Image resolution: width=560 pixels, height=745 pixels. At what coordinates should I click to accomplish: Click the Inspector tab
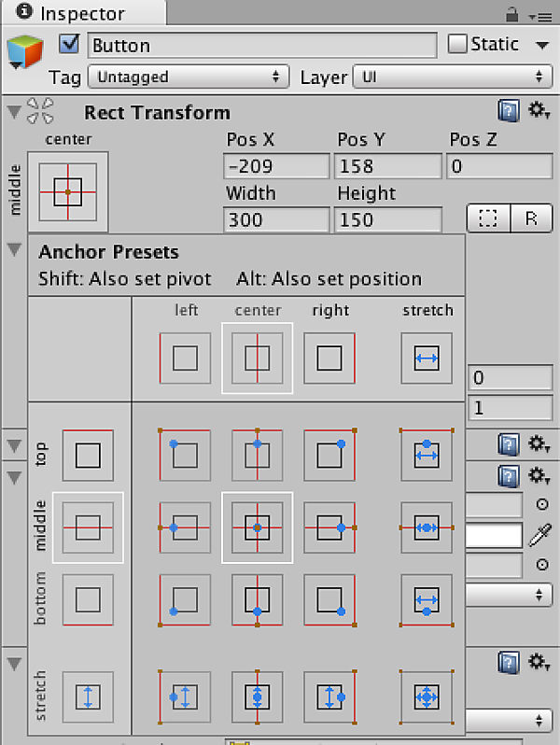(x=84, y=13)
